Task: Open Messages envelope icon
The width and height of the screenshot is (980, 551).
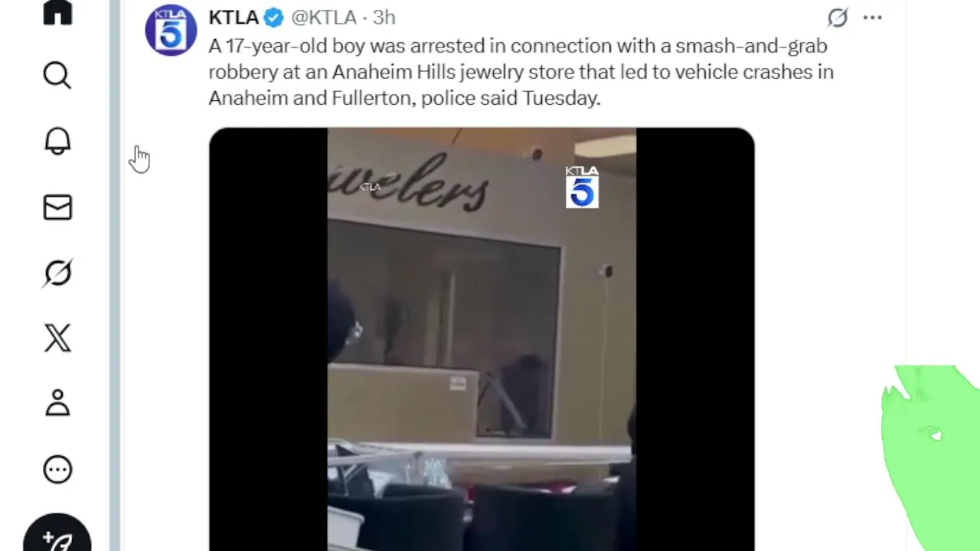Action: tap(57, 207)
